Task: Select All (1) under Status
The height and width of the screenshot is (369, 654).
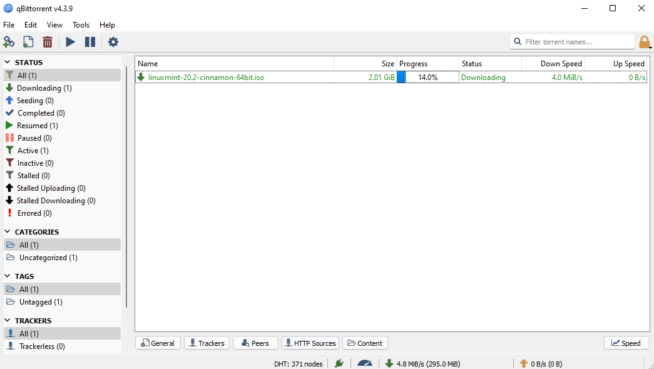Action: pos(62,75)
